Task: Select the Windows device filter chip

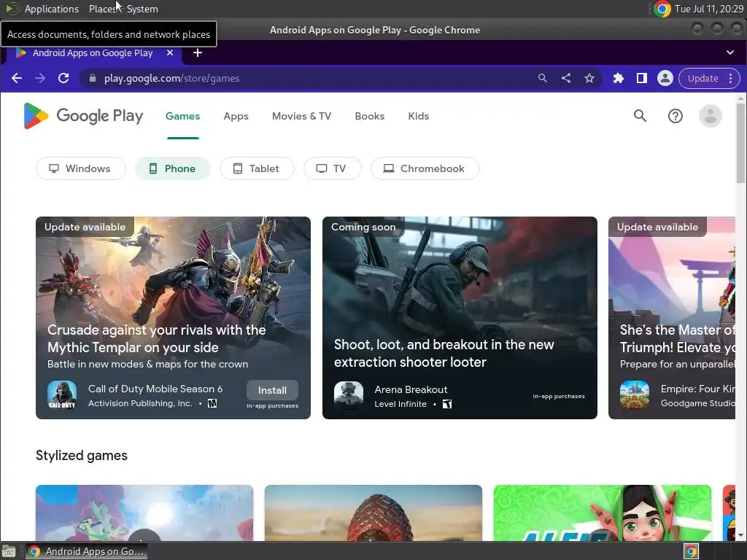Action: click(80, 168)
